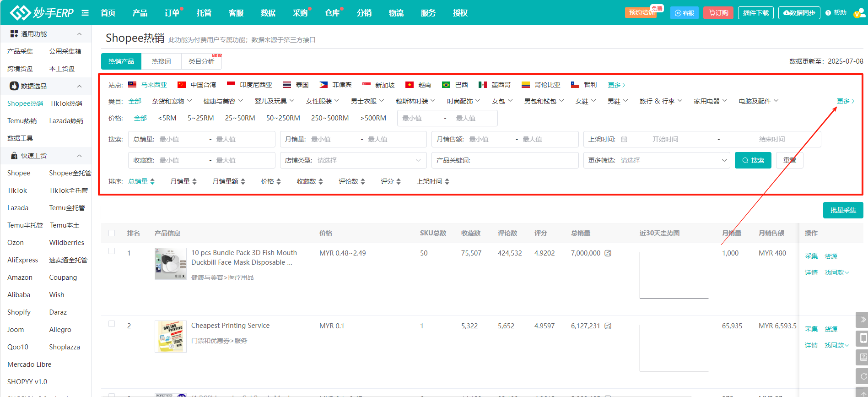
Task: Select the 热销产品 tab
Action: [x=121, y=61]
